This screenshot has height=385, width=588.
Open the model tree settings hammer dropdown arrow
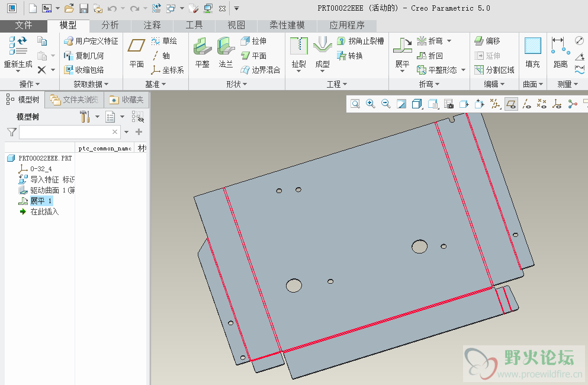98,117
